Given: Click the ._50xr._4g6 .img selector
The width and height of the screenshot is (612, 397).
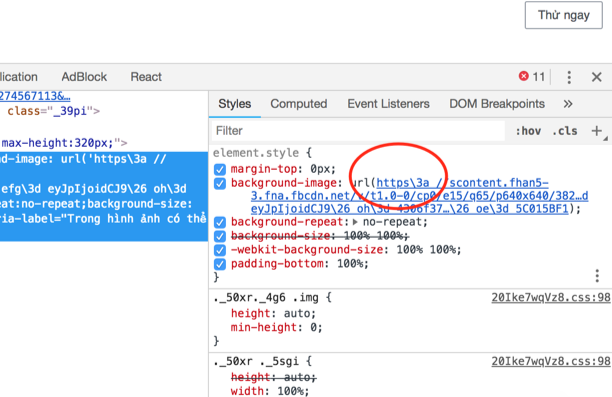Looking at the screenshot, I should click(267, 298).
